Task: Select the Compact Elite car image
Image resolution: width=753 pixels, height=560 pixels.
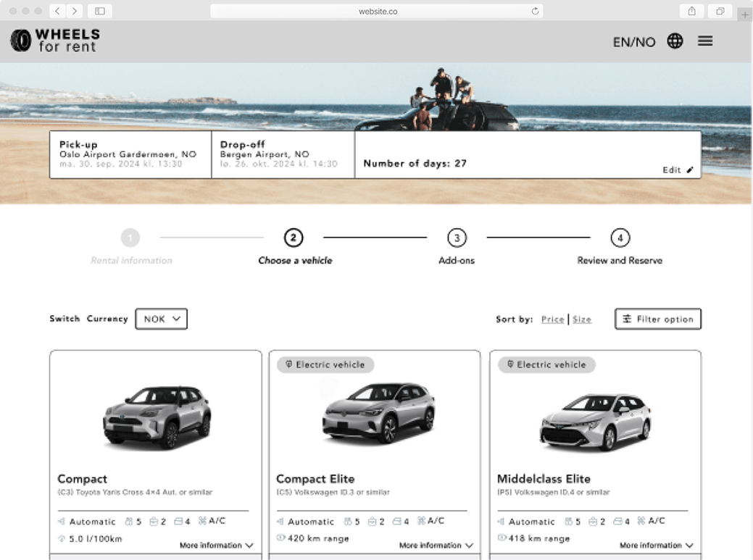Action: pyautogui.click(x=378, y=412)
